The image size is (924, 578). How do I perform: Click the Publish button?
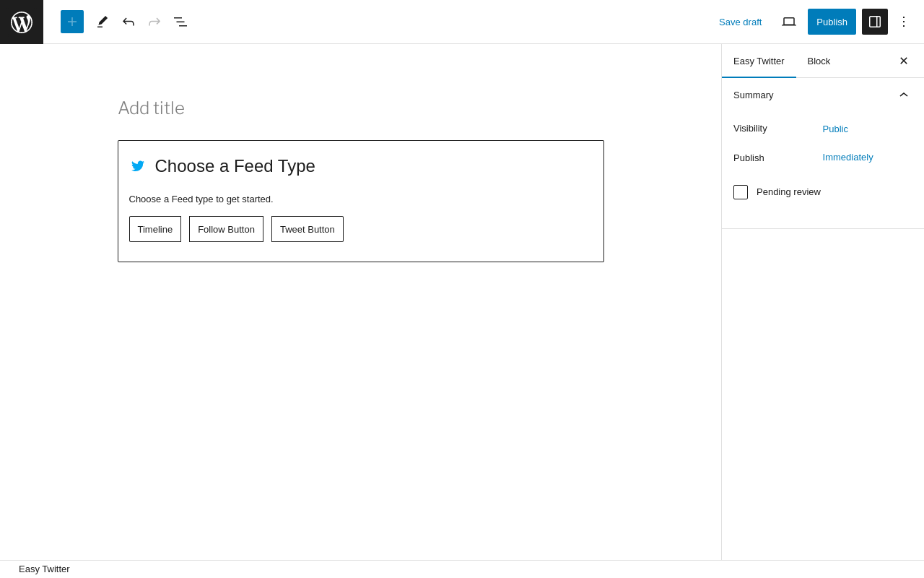coord(832,22)
